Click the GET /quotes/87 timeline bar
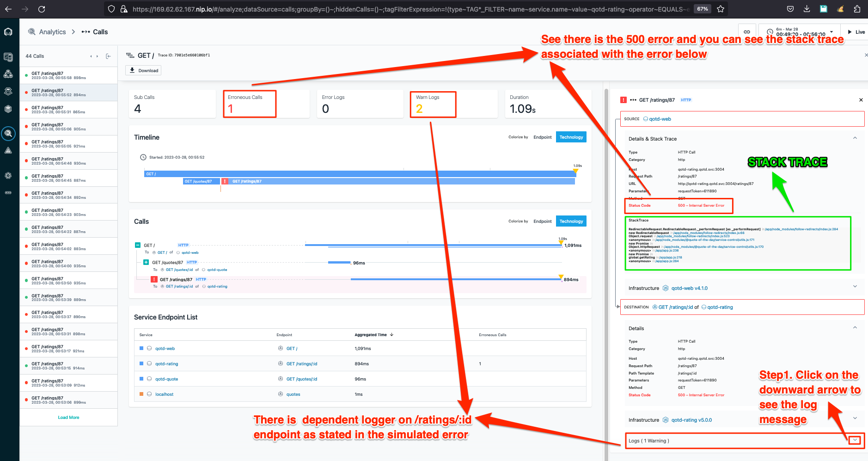 pos(201,181)
